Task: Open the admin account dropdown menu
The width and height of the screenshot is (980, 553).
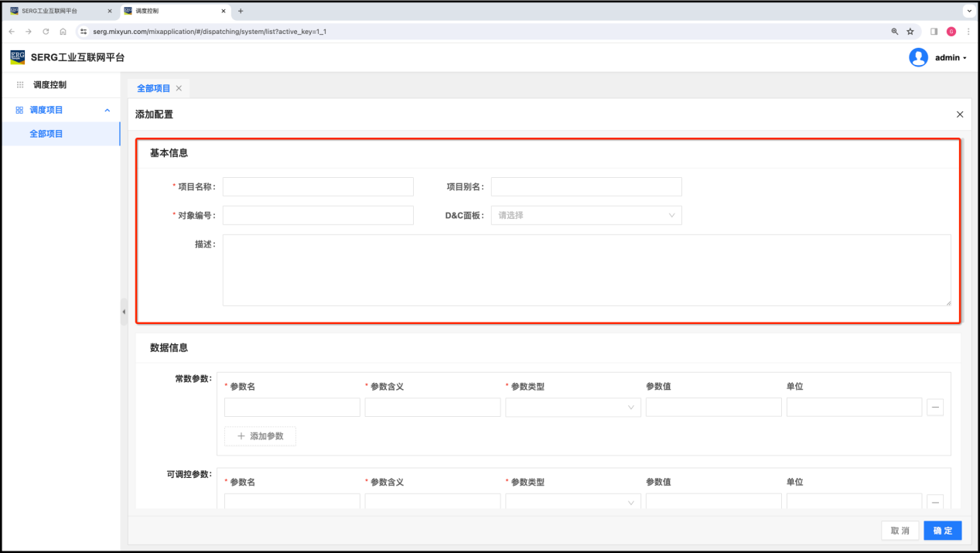Action: [x=951, y=58]
